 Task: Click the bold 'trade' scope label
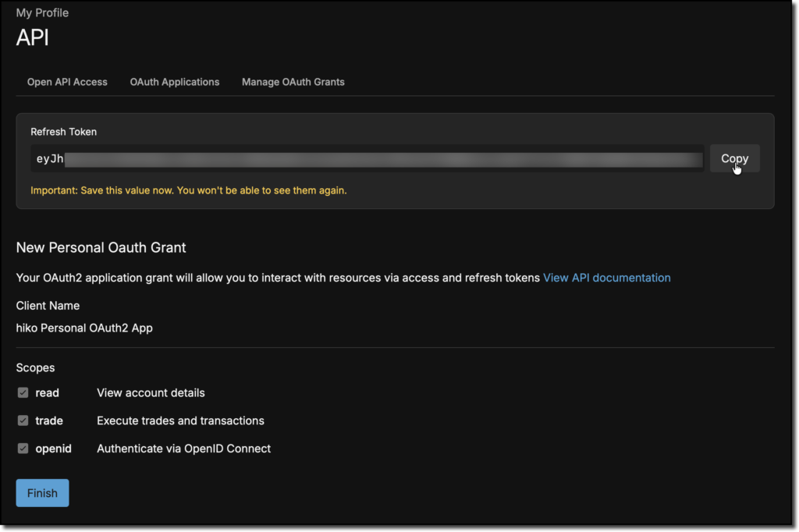coord(49,420)
